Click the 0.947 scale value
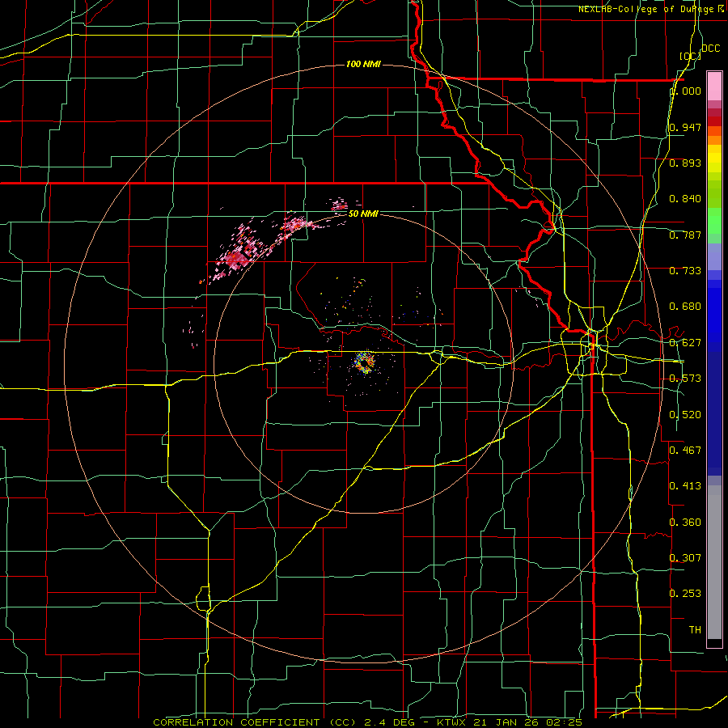728x728 pixels. click(685, 127)
